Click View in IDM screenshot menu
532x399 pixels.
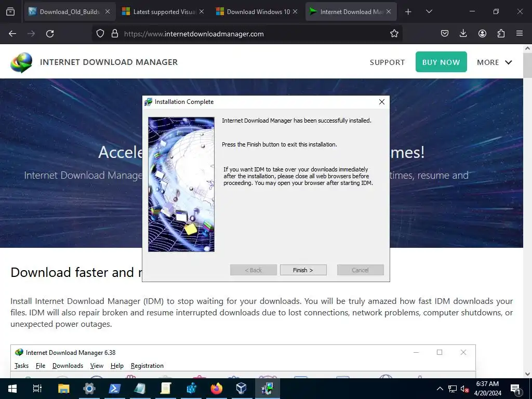97,366
